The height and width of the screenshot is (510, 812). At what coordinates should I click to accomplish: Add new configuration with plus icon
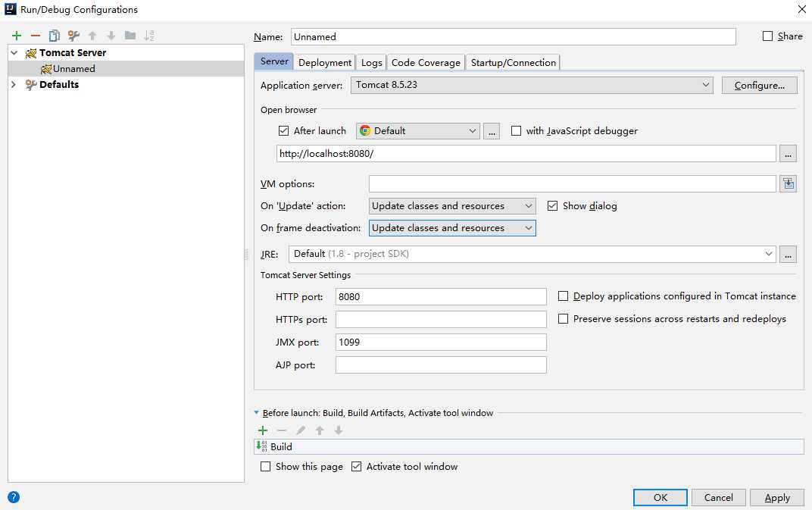click(x=17, y=36)
